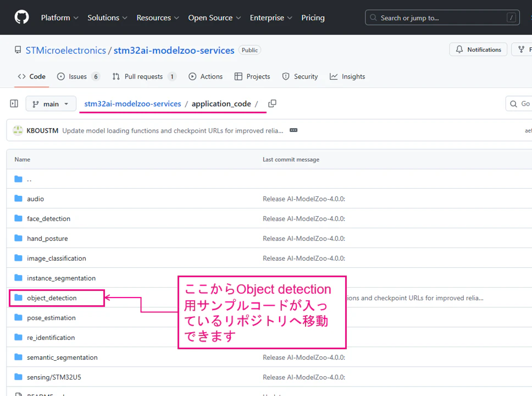Open KBOUSTM author profile
This screenshot has width=532, height=396.
(x=42, y=131)
